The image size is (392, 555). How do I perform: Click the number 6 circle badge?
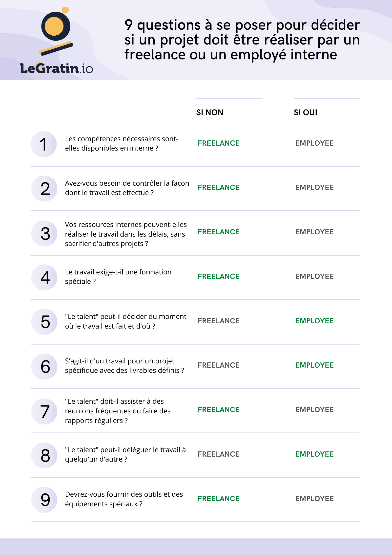(44, 366)
